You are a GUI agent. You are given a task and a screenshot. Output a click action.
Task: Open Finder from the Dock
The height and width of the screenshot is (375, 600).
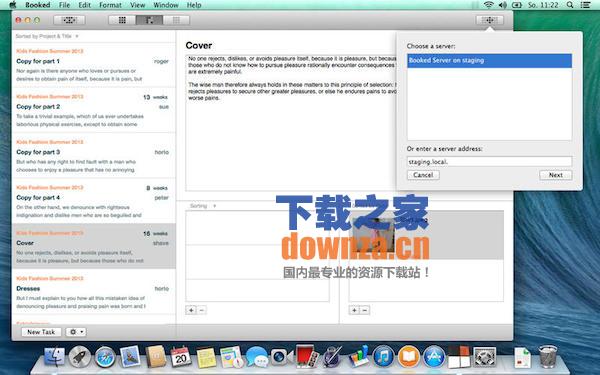coord(55,357)
